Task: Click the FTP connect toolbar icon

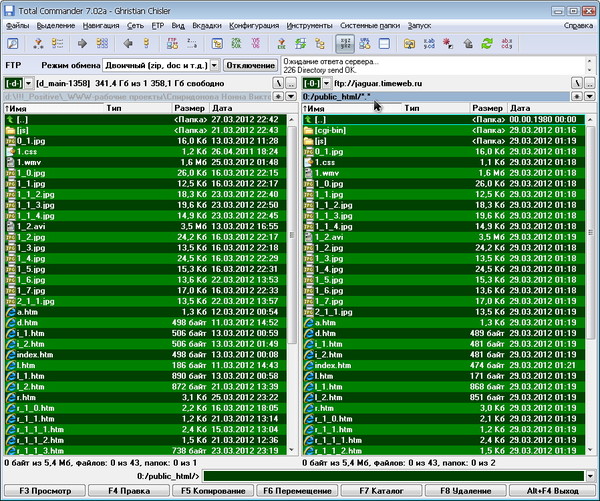Action: tap(172, 43)
